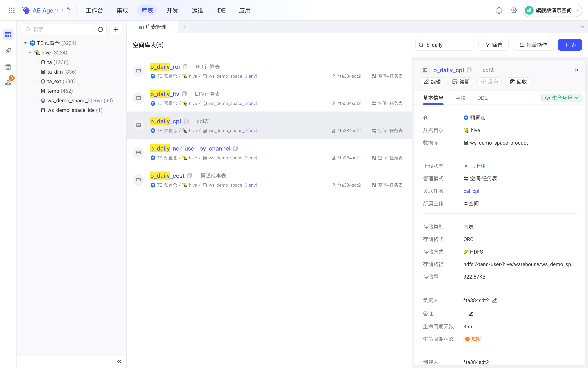Open the b_daily_ner_user_by_channel table
The image size is (588, 368).
pos(190,148)
